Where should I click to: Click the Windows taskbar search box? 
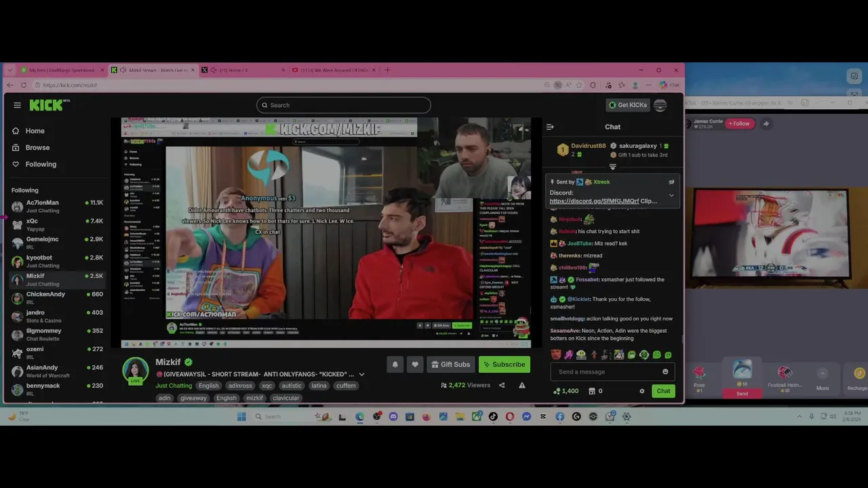292,416
